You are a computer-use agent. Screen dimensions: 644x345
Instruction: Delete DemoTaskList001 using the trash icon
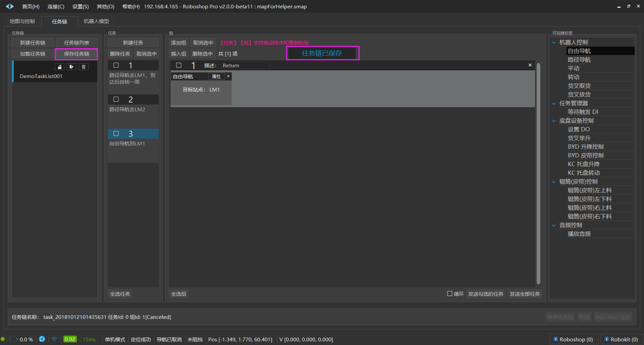83,67
